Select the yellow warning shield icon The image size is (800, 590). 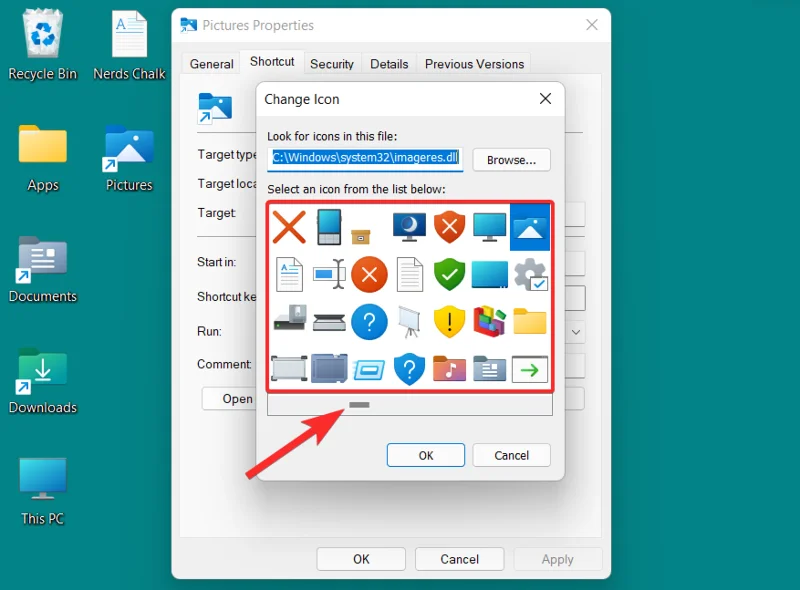[x=449, y=321]
